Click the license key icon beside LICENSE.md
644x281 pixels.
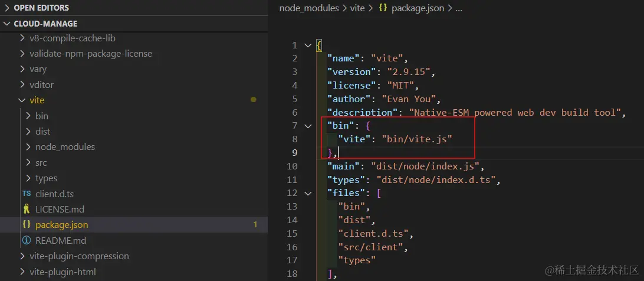[27, 209]
